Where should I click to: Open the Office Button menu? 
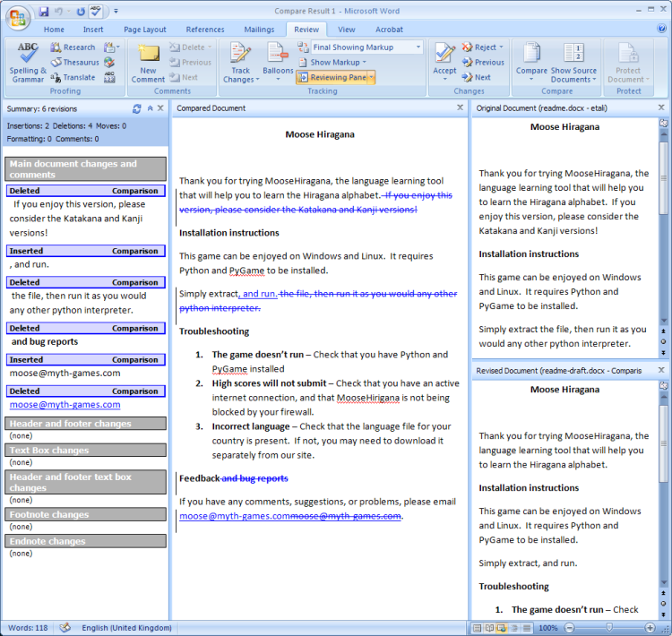pyautogui.click(x=18, y=18)
